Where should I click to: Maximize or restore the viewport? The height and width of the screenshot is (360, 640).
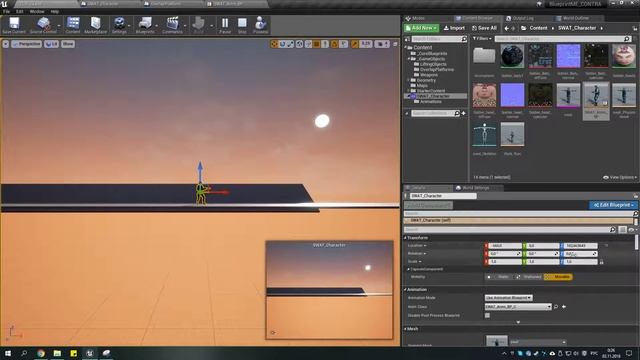[x=395, y=44]
